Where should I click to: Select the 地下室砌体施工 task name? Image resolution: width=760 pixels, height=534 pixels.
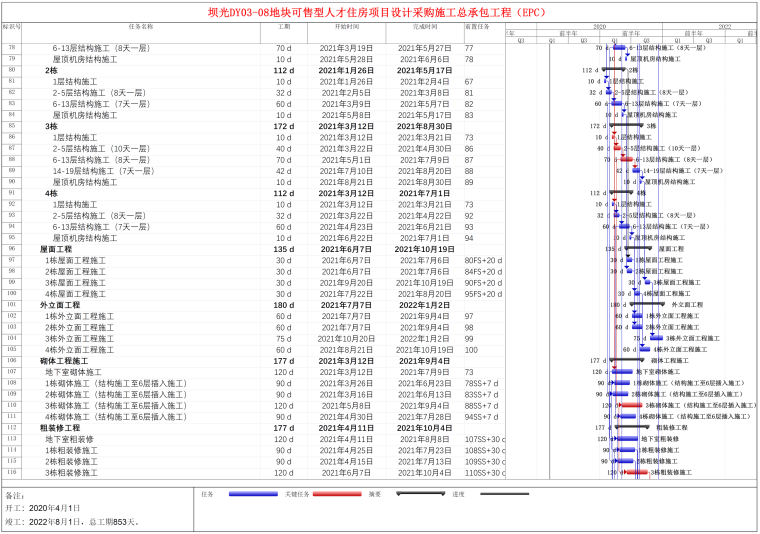coord(73,372)
